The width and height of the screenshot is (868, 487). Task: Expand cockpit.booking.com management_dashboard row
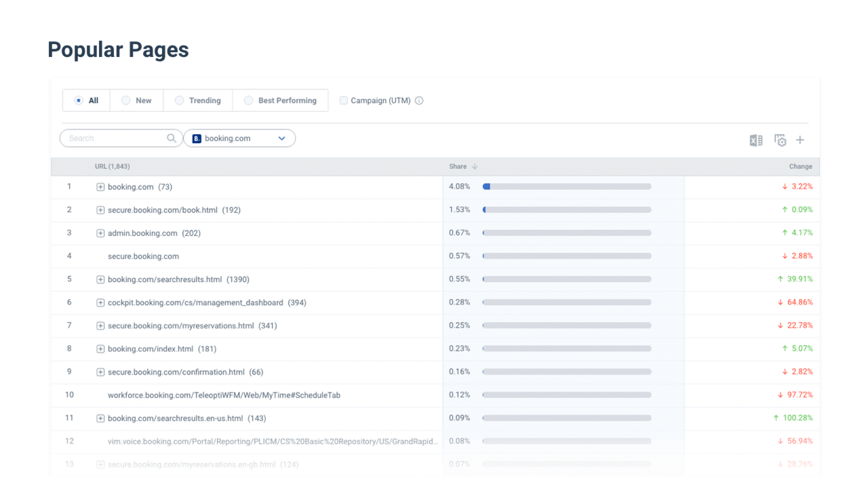[100, 303]
